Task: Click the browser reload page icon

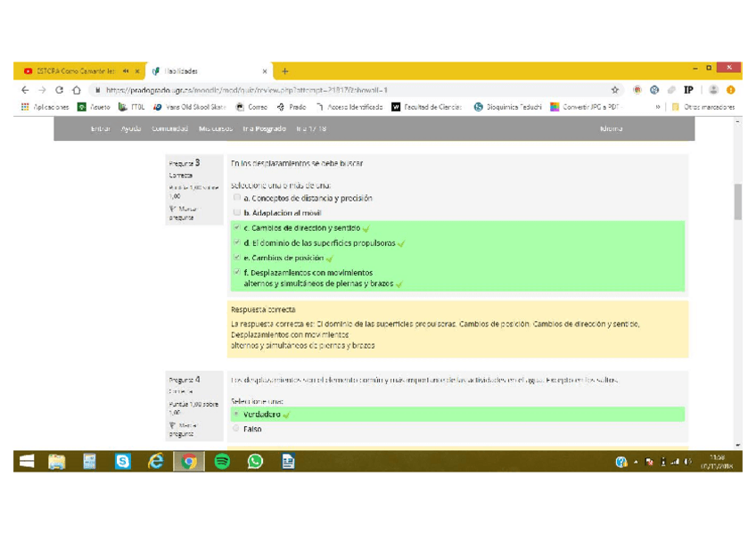Action: tap(60, 90)
